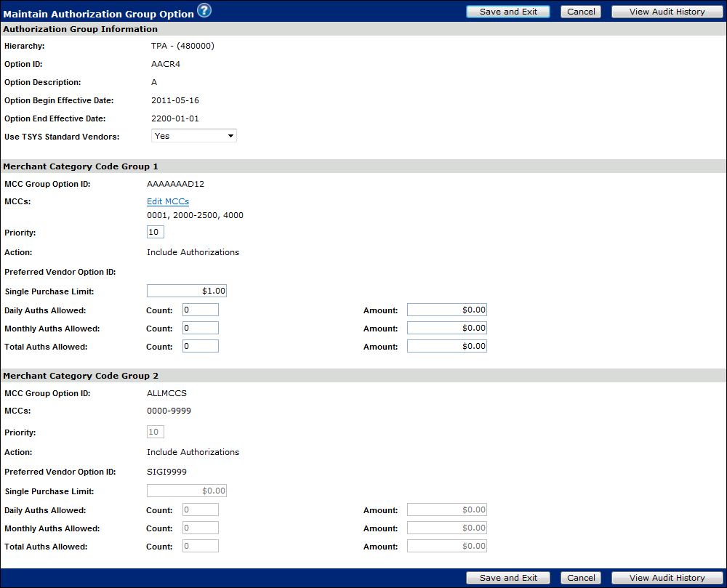Focus the Priority field in Group 1
Image resolution: width=727 pixels, height=588 pixels.
(156, 232)
